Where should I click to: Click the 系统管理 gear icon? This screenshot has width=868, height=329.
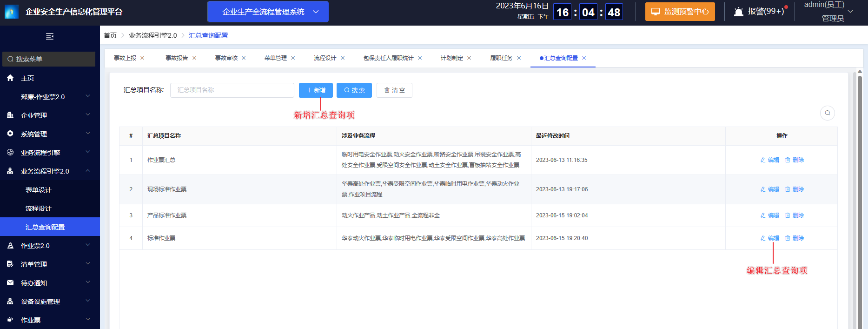click(10, 134)
